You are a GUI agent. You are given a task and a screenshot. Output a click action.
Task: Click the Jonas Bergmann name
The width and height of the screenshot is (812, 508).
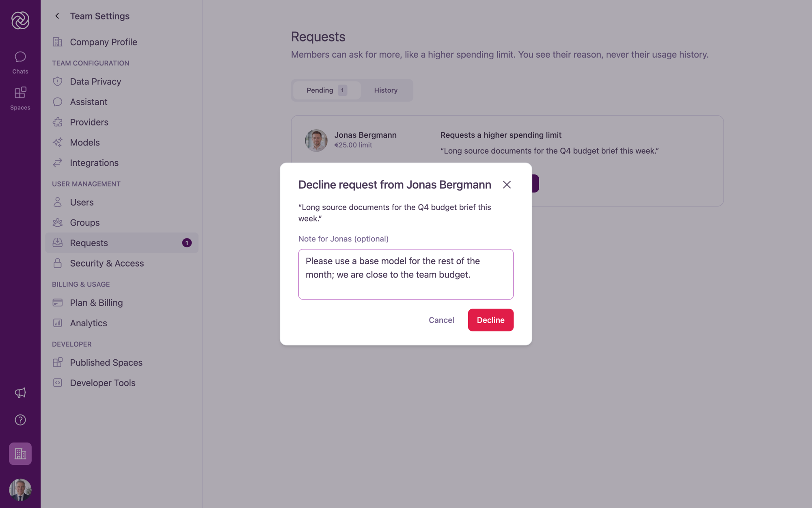coord(365,135)
